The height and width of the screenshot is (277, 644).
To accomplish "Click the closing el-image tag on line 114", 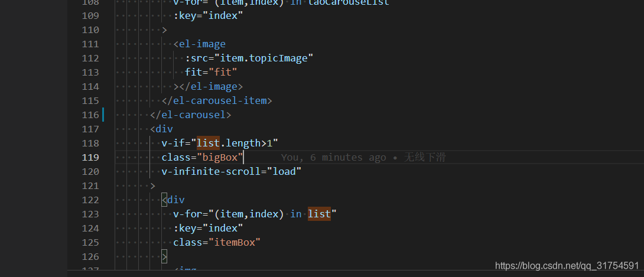I will click(x=208, y=86).
